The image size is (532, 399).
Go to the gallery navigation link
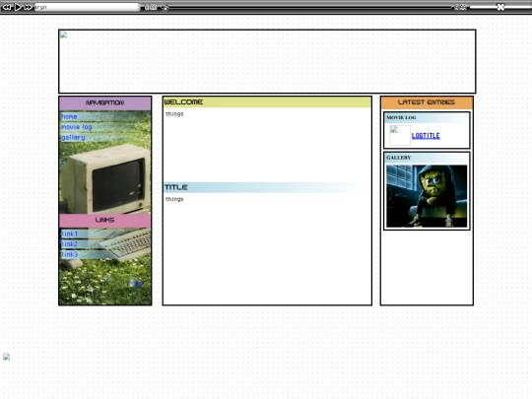[73, 137]
